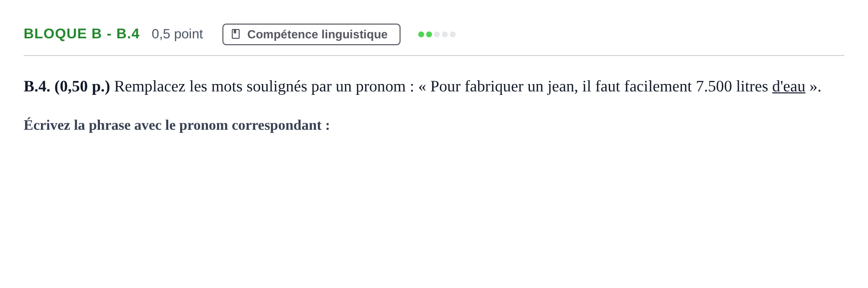
Task: Click the 0,5 point label
Action: click(177, 34)
